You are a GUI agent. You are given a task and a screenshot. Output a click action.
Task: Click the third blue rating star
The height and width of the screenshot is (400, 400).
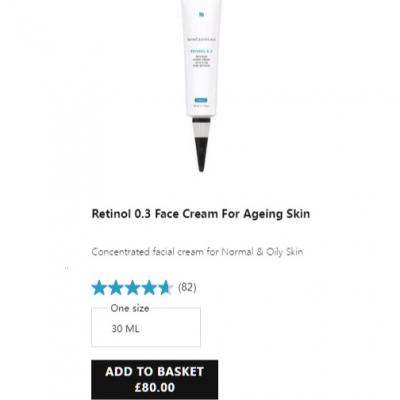(x=132, y=288)
